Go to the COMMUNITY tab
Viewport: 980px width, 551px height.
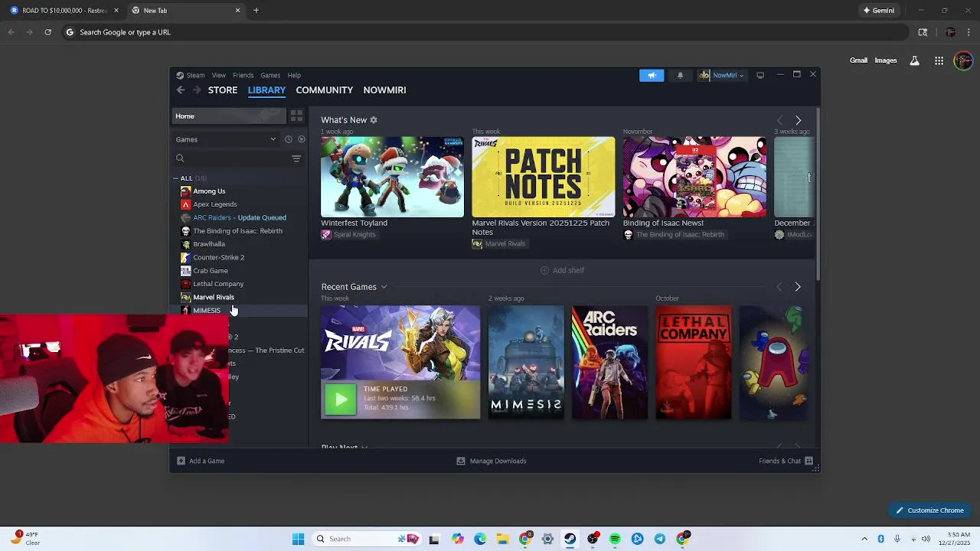tap(325, 90)
